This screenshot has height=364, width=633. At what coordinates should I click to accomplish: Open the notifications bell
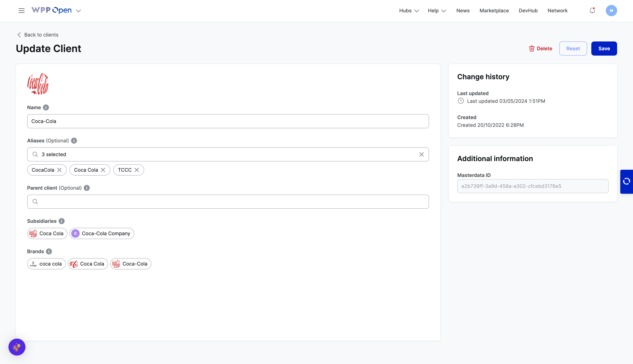coord(592,11)
